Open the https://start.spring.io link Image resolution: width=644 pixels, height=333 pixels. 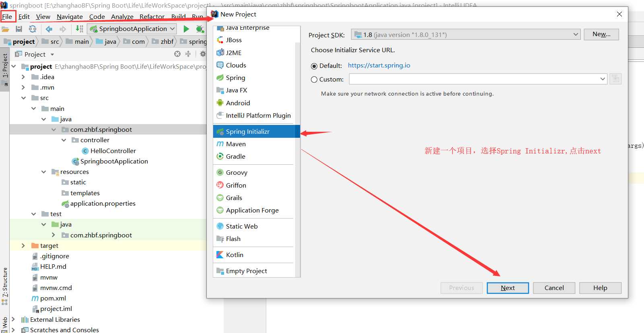[379, 65]
